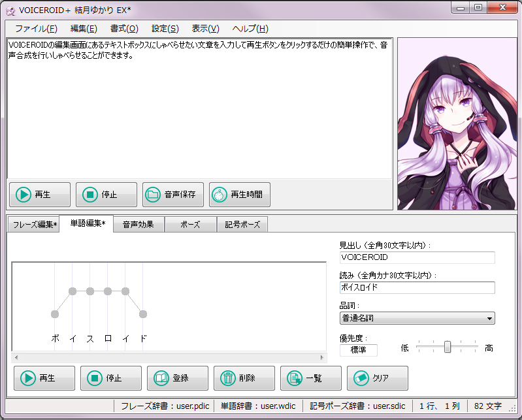Open the ヘルプ(H) menu
Image resolution: width=522 pixels, height=420 pixels.
pos(250,29)
